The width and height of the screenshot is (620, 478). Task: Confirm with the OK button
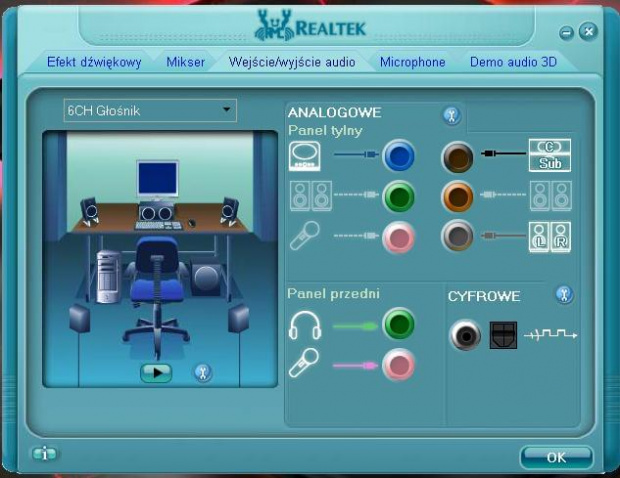coord(556,457)
